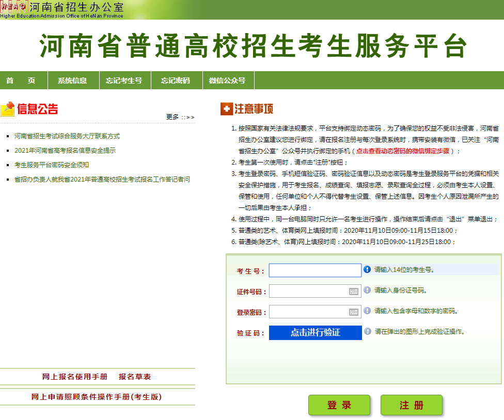Image resolution: width=504 pixels, height=420 pixels.
Task: Open 省招办负责人答记者问 announcement
Action: coord(102,180)
